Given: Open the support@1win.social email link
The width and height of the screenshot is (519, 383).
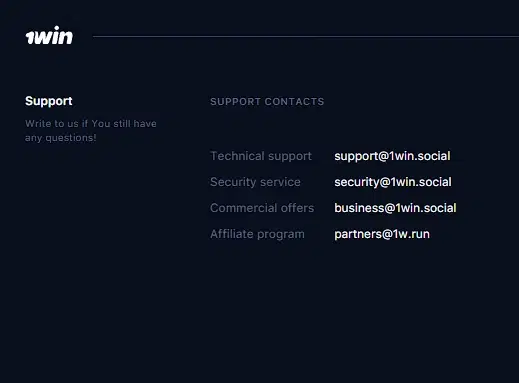Looking at the screenshot, I should (392, 156).
